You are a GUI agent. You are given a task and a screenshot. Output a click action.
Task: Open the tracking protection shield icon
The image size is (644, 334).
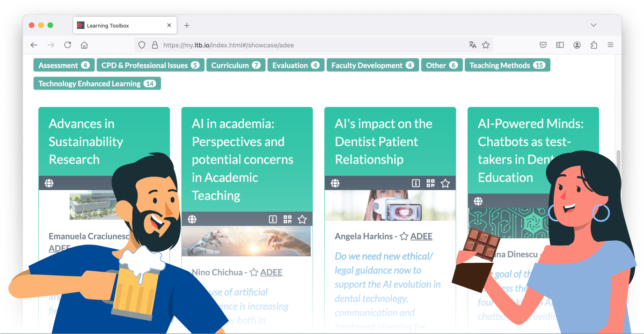click(142, 45)
